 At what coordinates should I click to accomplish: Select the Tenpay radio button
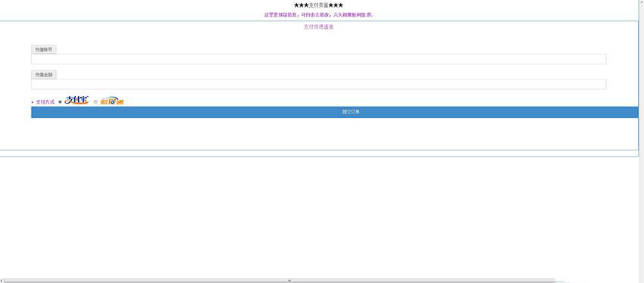point(95,101)
